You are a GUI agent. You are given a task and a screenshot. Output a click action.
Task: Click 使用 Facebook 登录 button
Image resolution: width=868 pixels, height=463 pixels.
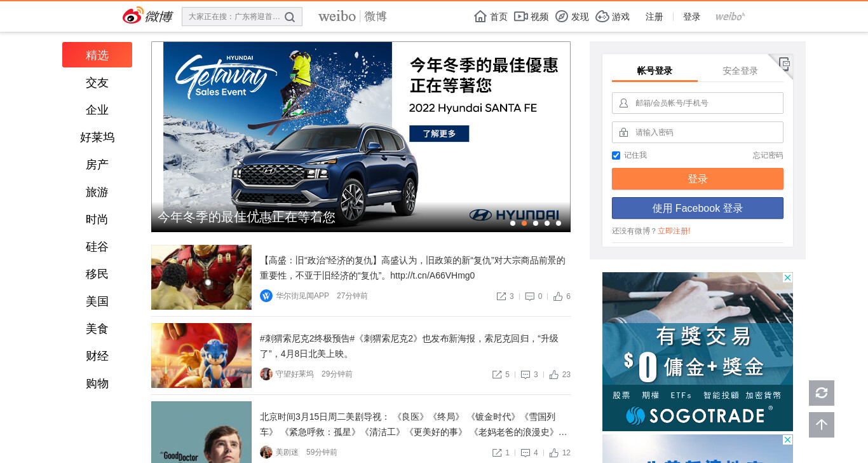click(x=698, y=208)
